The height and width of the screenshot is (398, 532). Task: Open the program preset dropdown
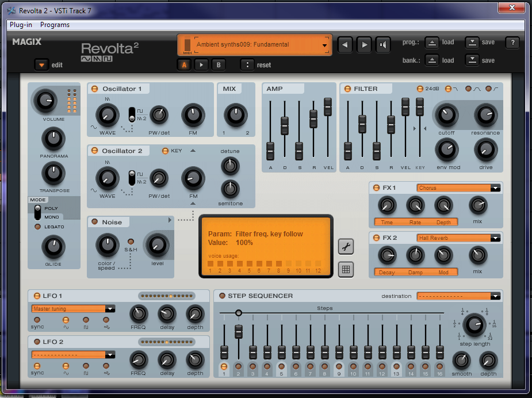pos(324,45)
